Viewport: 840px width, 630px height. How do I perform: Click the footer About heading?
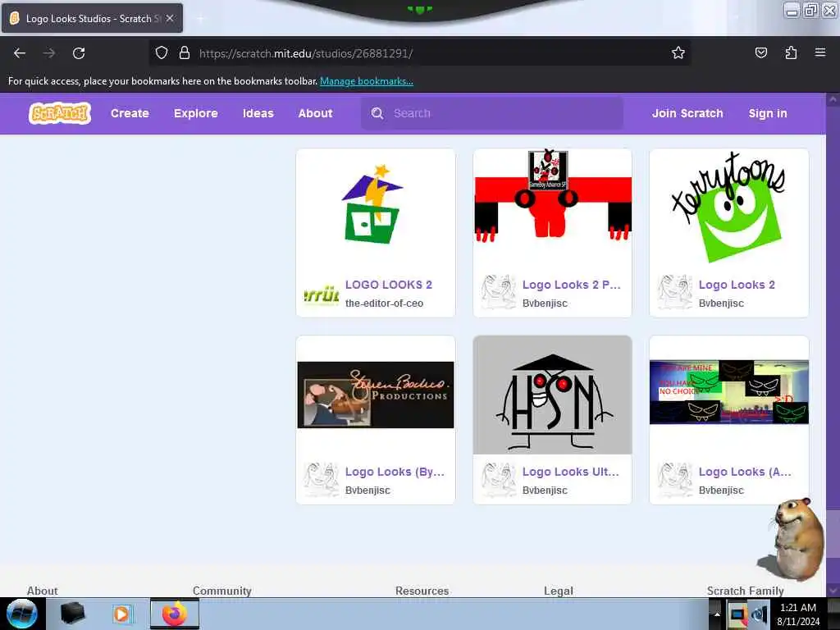[x=43, y=591]
